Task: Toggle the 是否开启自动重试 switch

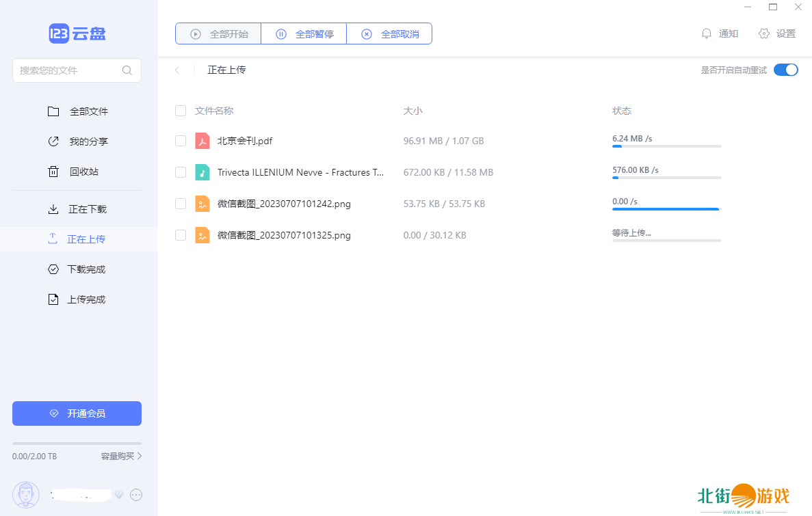Action: [785, 70]
